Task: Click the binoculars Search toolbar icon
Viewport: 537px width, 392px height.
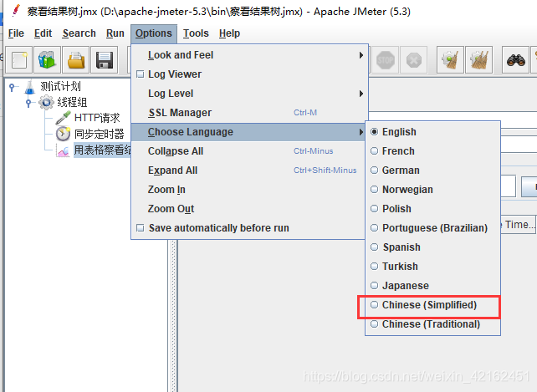Action: (x=516, y=60)
